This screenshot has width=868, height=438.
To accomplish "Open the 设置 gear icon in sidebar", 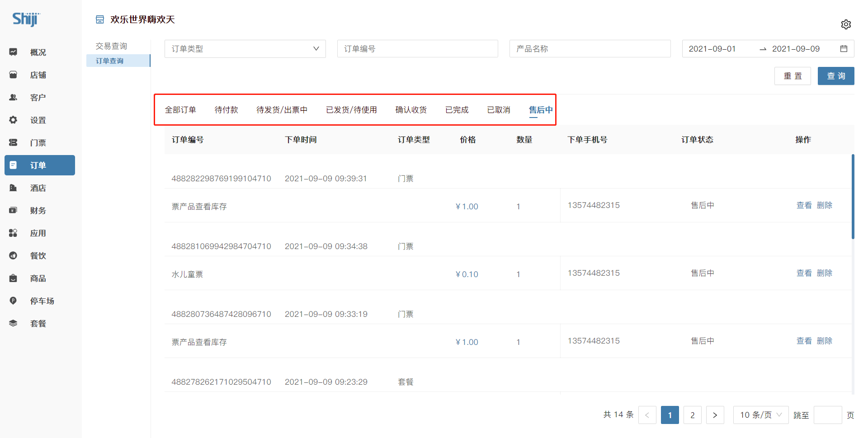I will tap(13, 120).
